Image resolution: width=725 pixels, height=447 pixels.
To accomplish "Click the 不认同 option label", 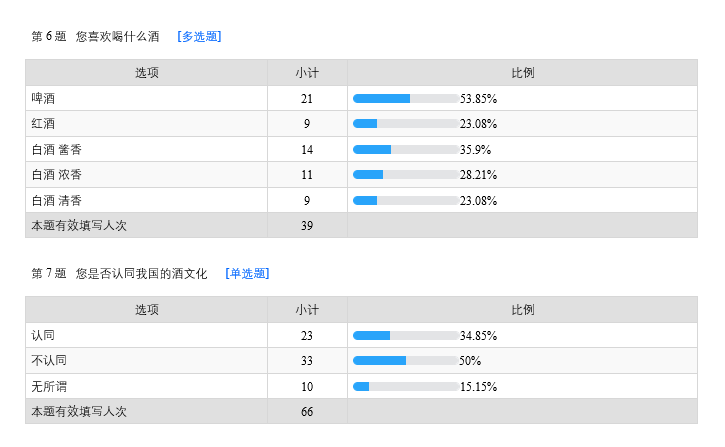I will [x=50, y=361].
